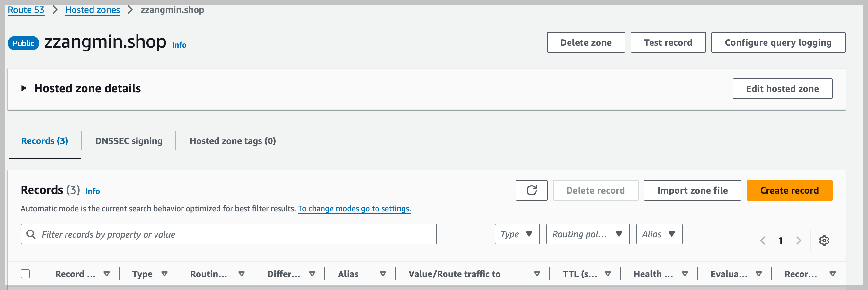
Task: Focus the filter records search field
Action: click(228, 234)
